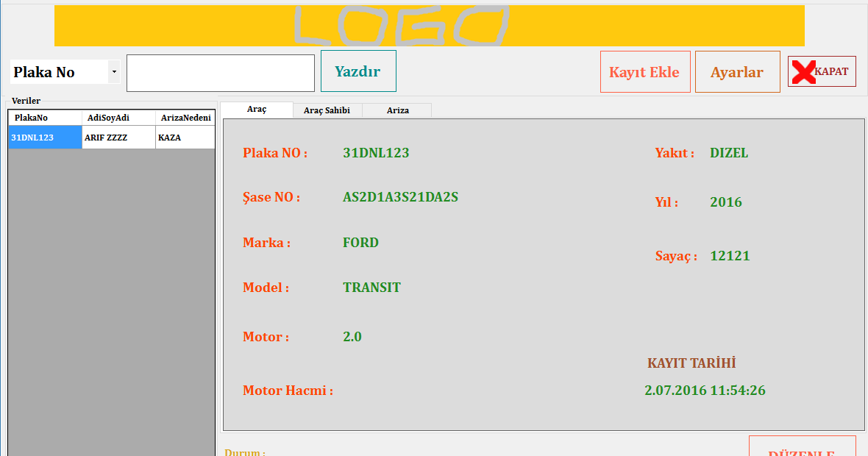The image size is (868, 456).
Task: Click the ArizaNedeni column header
Action: coord(185,116)
